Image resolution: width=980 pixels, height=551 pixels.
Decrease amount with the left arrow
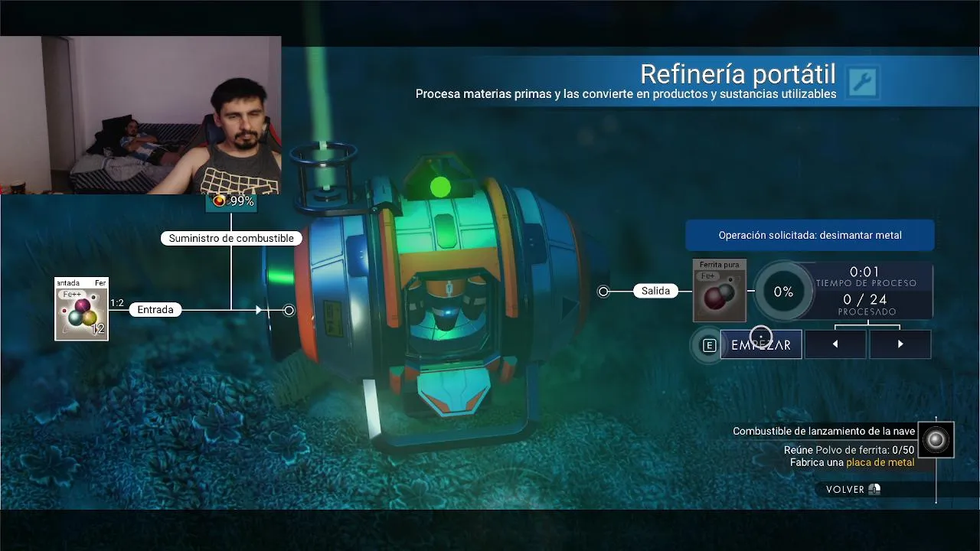tap(835, 344)
